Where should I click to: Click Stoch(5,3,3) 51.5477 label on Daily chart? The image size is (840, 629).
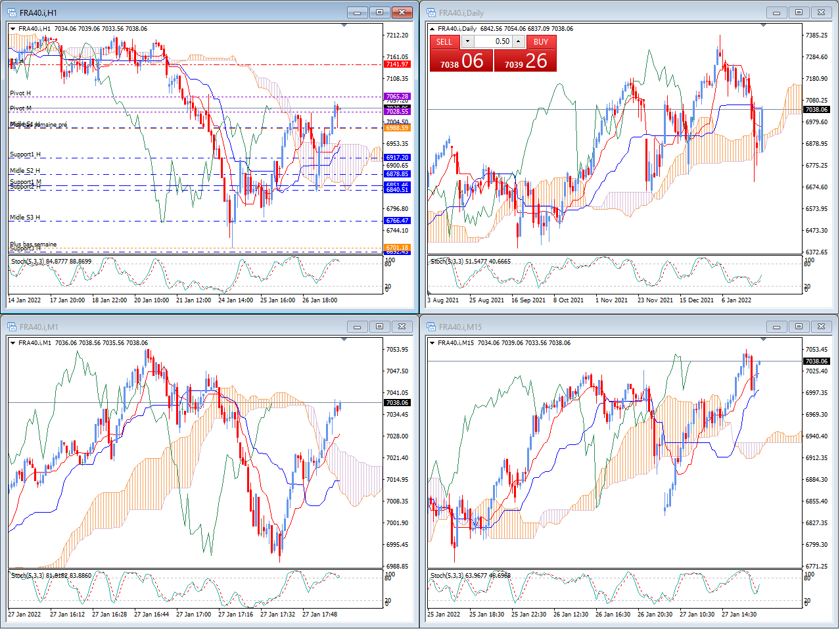point(471,262)
